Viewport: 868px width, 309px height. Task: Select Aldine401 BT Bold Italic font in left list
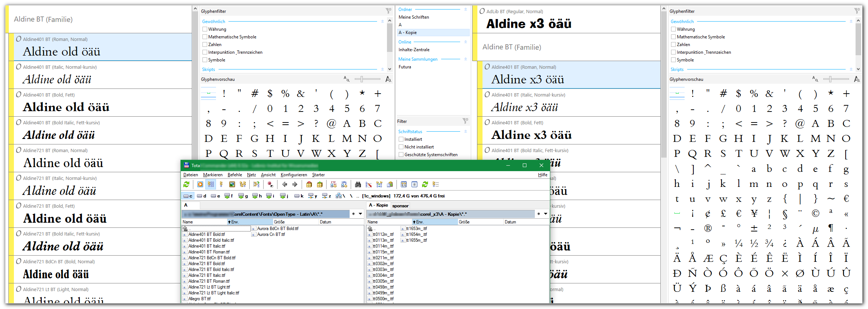[x=103, y=130]
